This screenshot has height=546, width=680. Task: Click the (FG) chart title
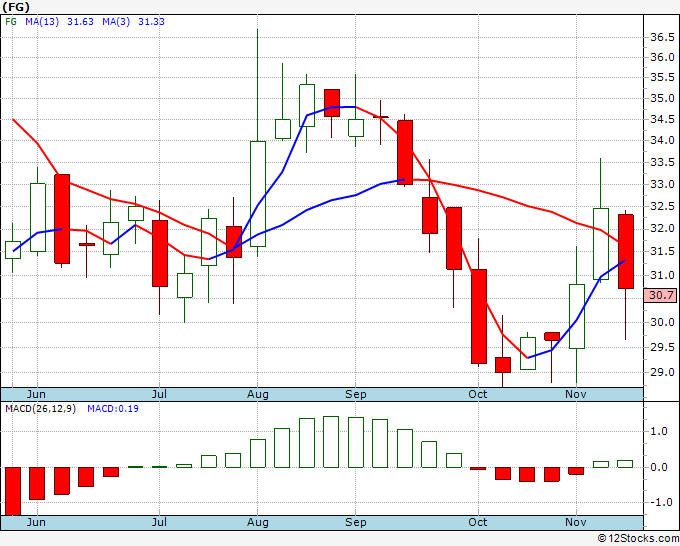[16, 7]
